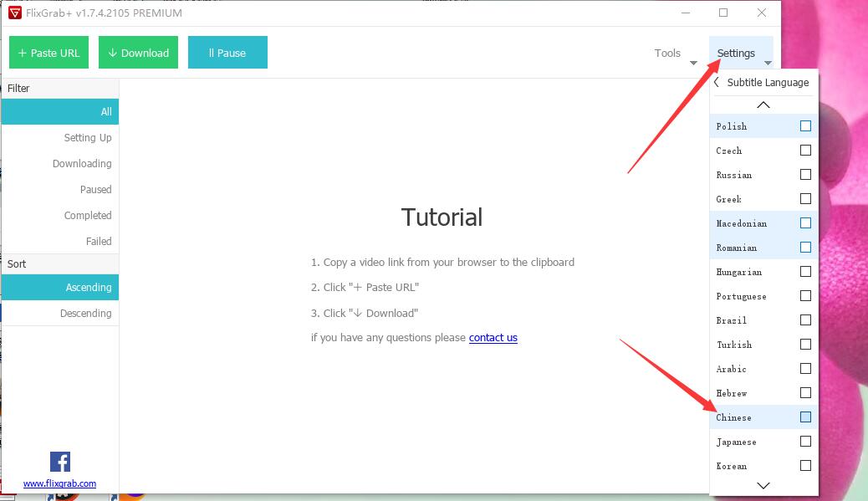Enable Turkish subtitle checkbox
The image size is (868, 501).
[805, 345]
